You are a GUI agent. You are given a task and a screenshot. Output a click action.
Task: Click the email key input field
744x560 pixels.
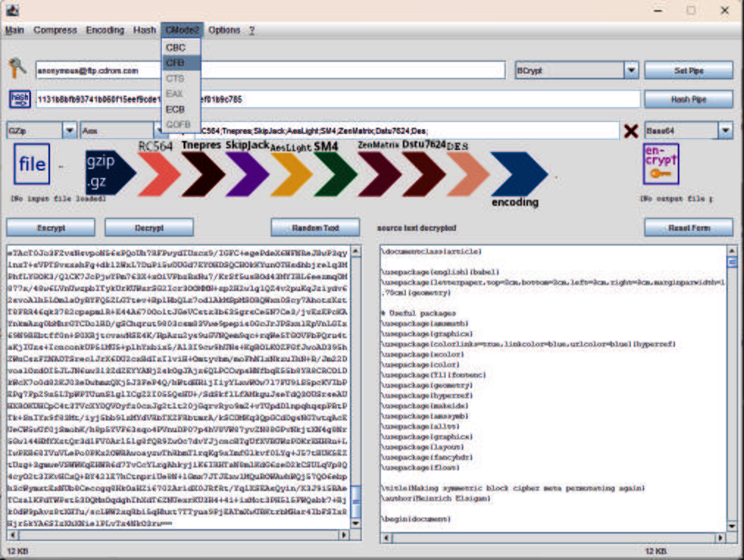(x=271, y=70)
